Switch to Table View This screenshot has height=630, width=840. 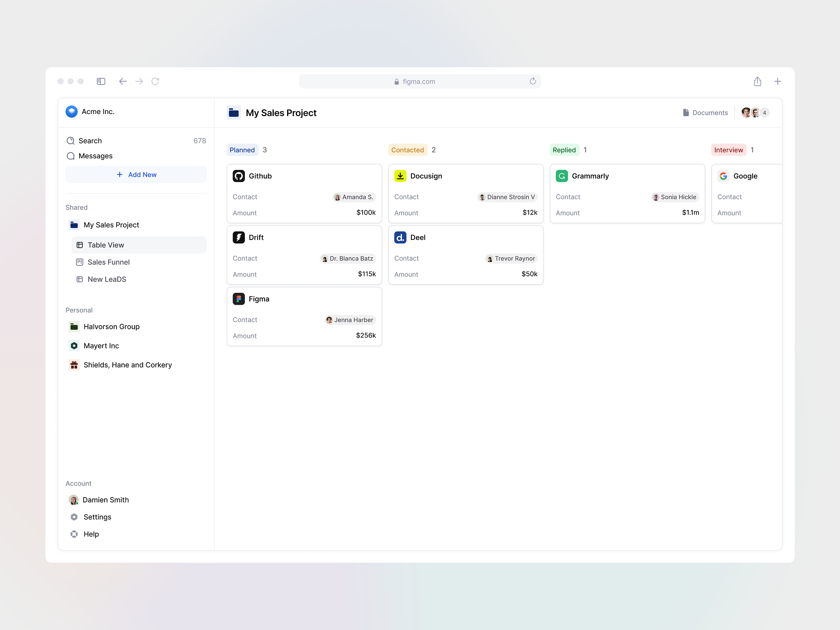click(x=105, y=245)
